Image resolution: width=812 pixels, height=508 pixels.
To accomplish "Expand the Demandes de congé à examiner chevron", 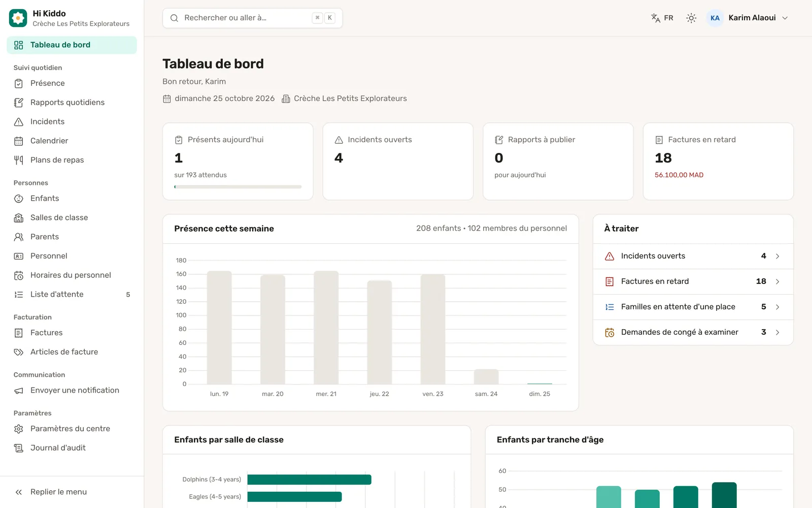I will click(x=777, y=332).
